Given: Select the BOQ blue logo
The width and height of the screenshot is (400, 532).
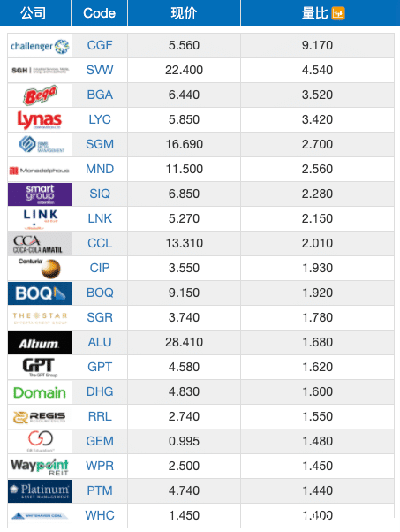Looking at the screenshot, I should point(40,293).
